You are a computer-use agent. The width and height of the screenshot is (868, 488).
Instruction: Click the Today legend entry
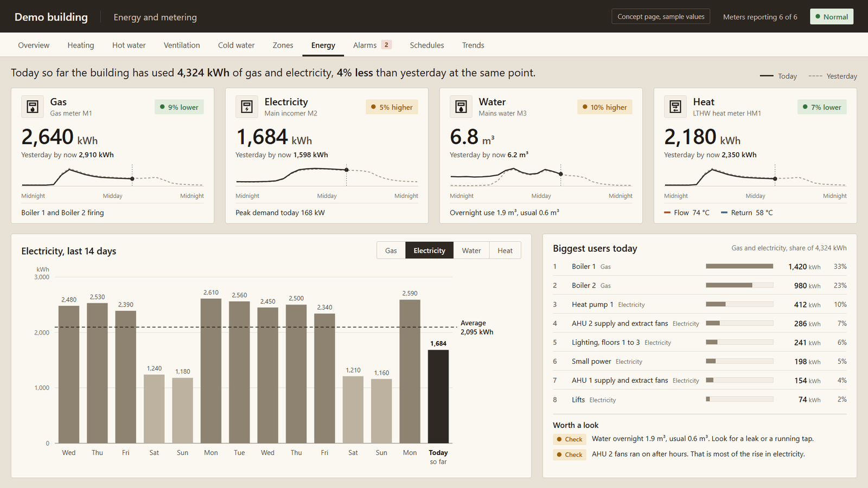pos(778,76)
